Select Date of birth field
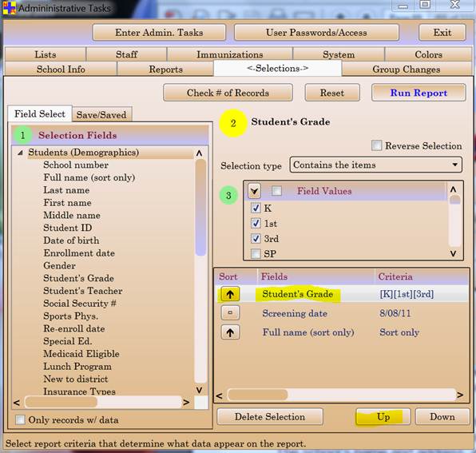This screenshot has width=476, height=453. point(71,240)
